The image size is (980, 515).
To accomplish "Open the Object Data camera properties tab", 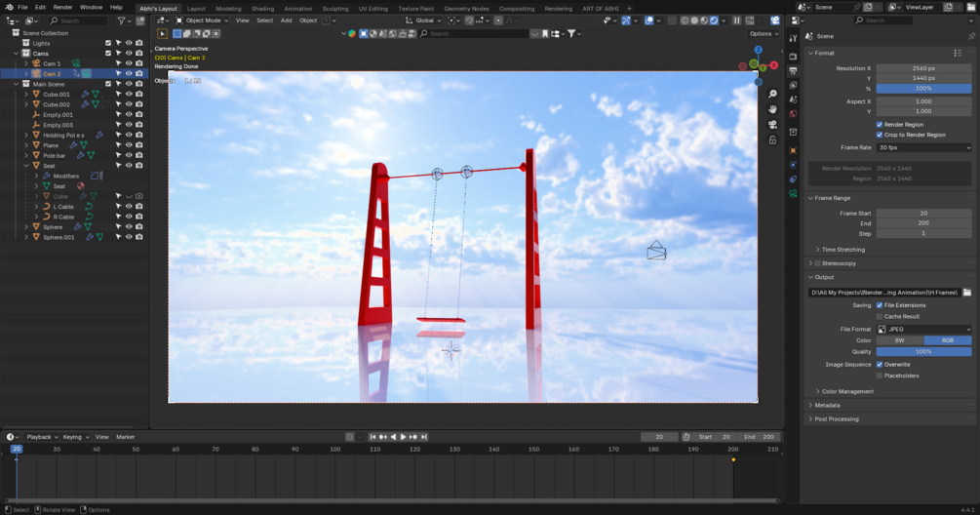I will [x=793, y=194].
